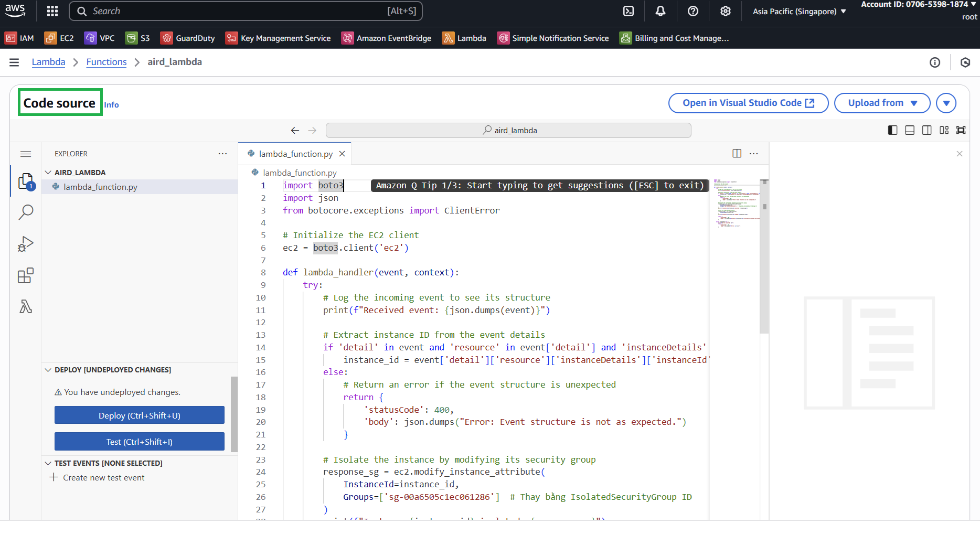The image size is (980, 535).
Task: Open the circular dropdown arrow beside Upload from
Action: (946, 103)
